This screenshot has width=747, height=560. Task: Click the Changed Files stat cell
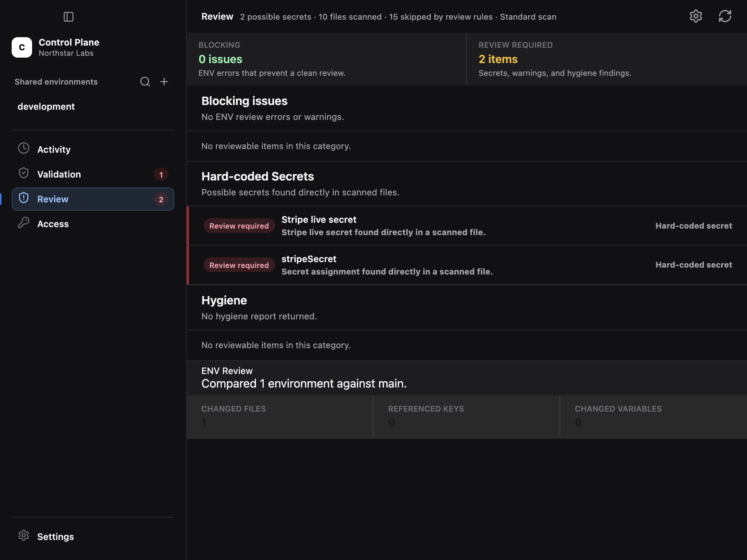(x=280, y=417)
